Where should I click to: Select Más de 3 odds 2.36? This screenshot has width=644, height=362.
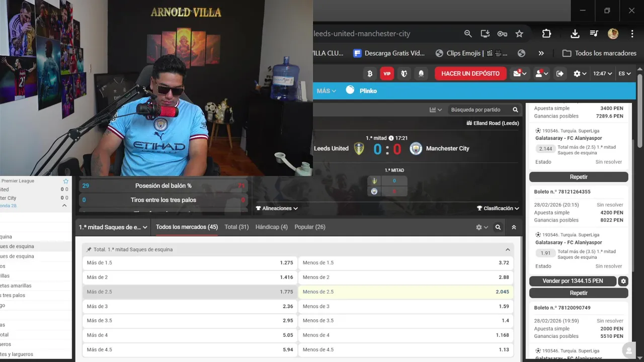[x=190, y=306]
